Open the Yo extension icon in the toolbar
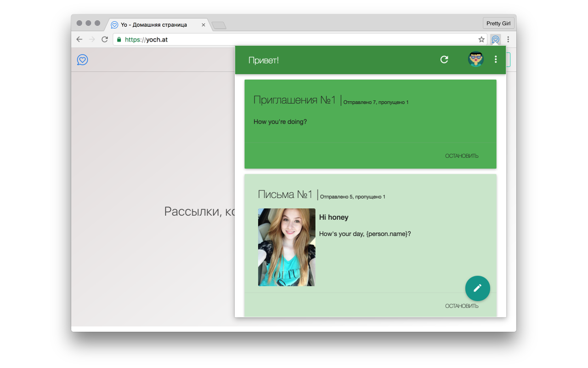Viewport: 588px width, 368px height. tap(495, 40)
